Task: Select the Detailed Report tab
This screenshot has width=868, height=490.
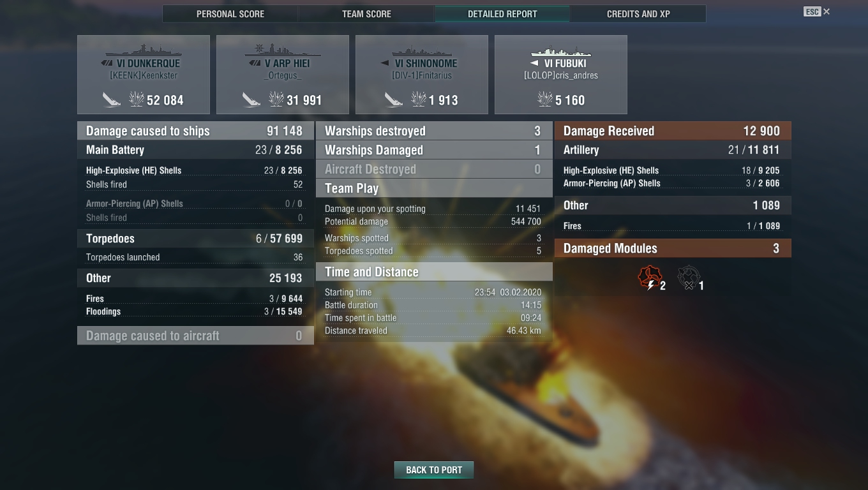Action: click(x=502, y=14)
